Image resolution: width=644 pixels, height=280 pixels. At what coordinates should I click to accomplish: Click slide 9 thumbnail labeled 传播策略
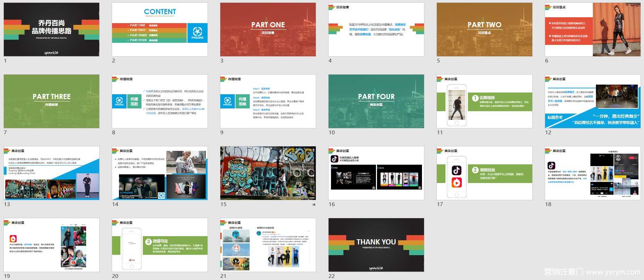pyautogui.click(x=268, y=102)
